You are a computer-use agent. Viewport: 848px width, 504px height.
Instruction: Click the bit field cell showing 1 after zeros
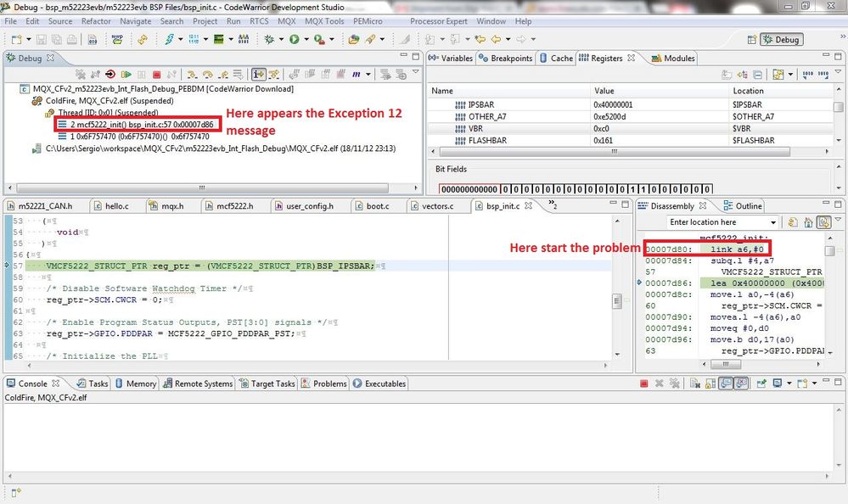(632, 189)
